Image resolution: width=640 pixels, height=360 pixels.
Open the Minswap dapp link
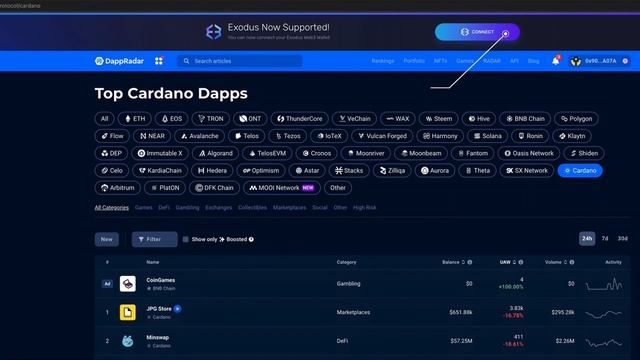pos(158,338)
